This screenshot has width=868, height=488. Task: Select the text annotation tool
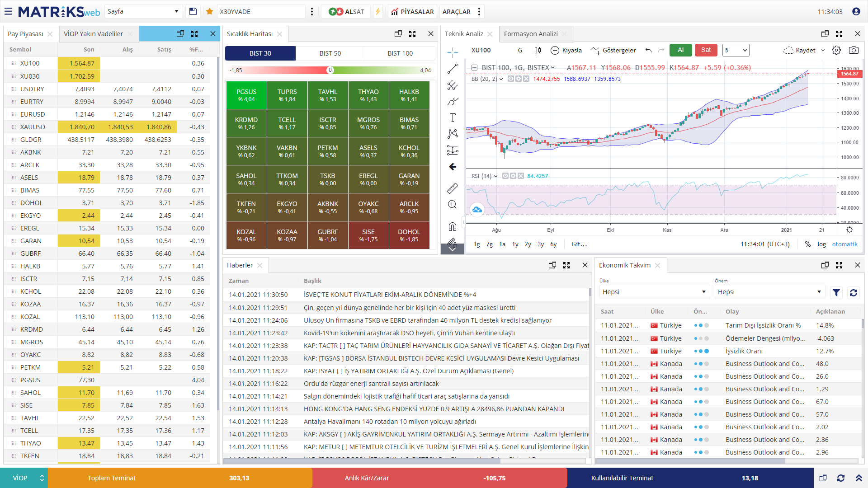[x=453, y=117]
